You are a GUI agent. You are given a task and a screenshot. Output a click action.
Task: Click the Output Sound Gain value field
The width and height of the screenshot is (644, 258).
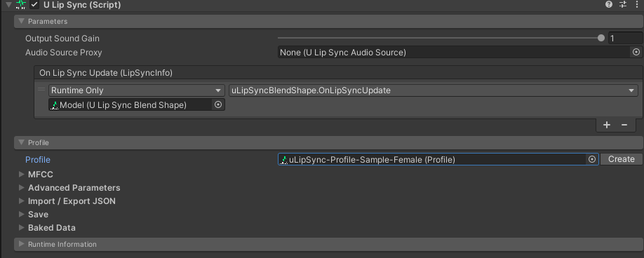click(x=626, y=38)
